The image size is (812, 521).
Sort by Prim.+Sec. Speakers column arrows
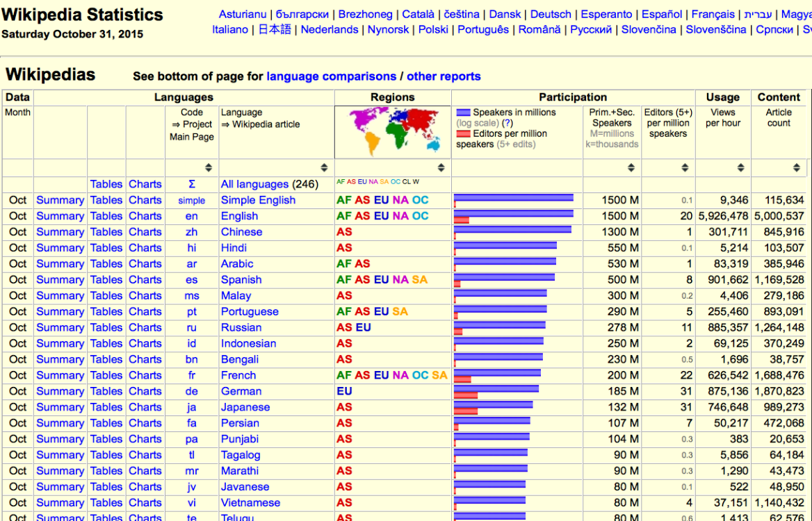(631, 167)
